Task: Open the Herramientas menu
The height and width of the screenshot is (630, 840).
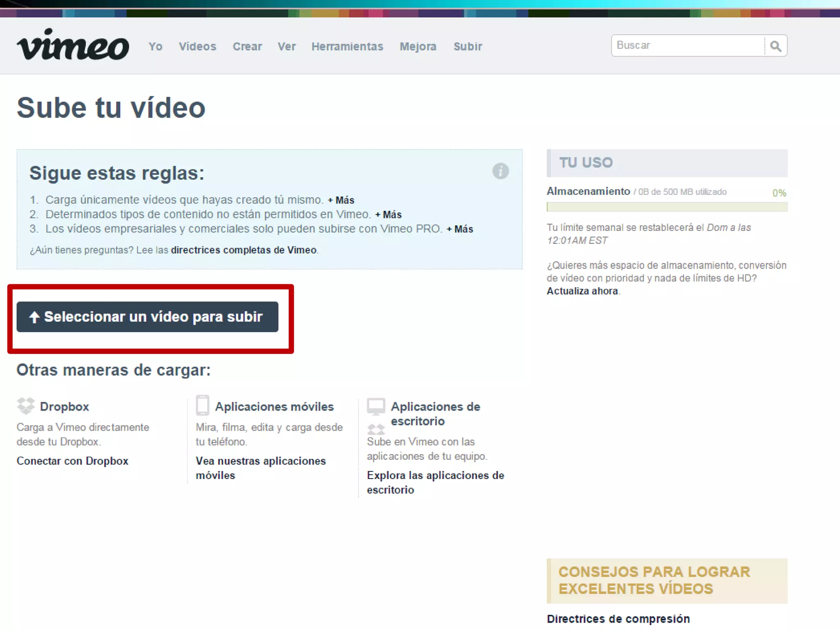Action: (x=347, y=46)
